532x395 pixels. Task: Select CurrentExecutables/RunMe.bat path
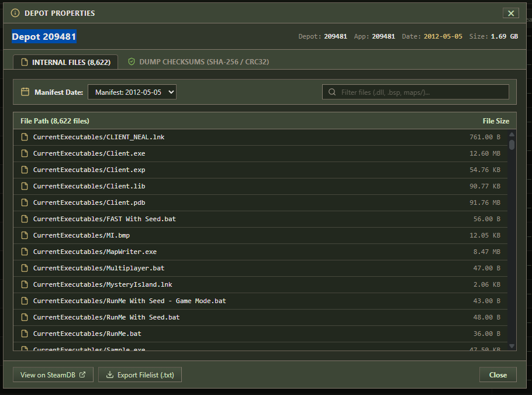pos(87,334)
